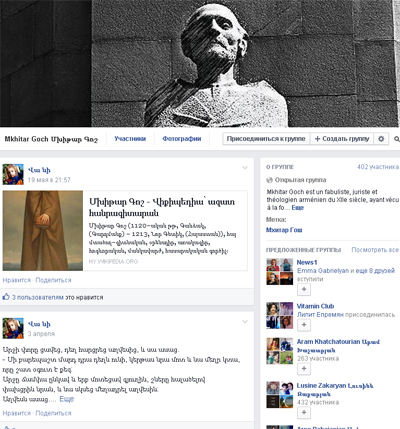Switch to Участники tab
Screen dimensions: 400x429
pyautogui.click(x=130, y=139)
